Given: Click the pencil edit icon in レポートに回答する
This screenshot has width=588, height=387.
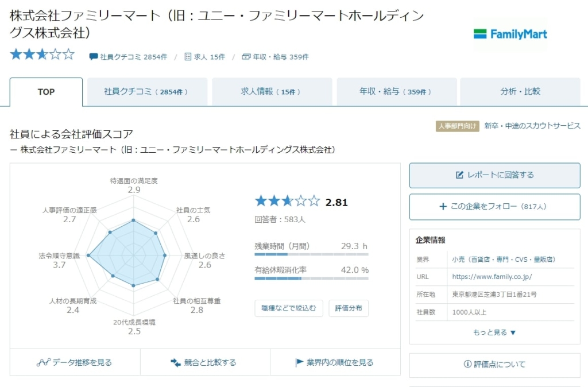Looking at the screenshot, I should click(459, 175).
